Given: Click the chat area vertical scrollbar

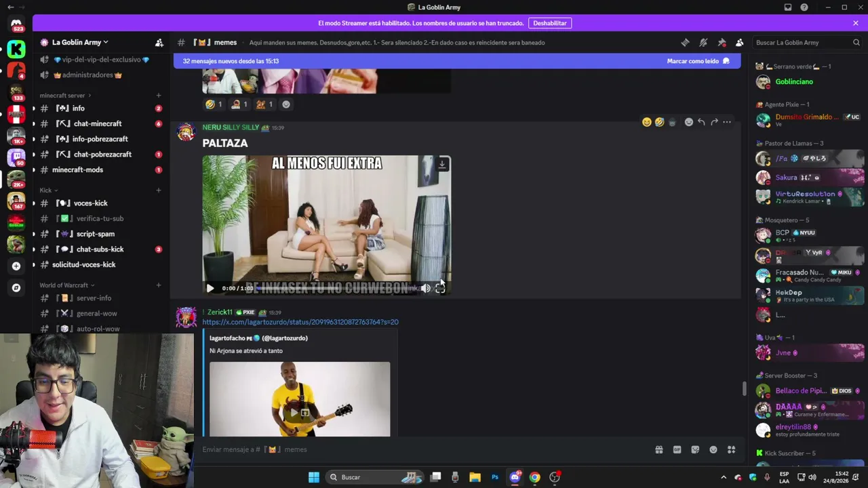Looking at the screenshot, I should click(x=744, y=389).
